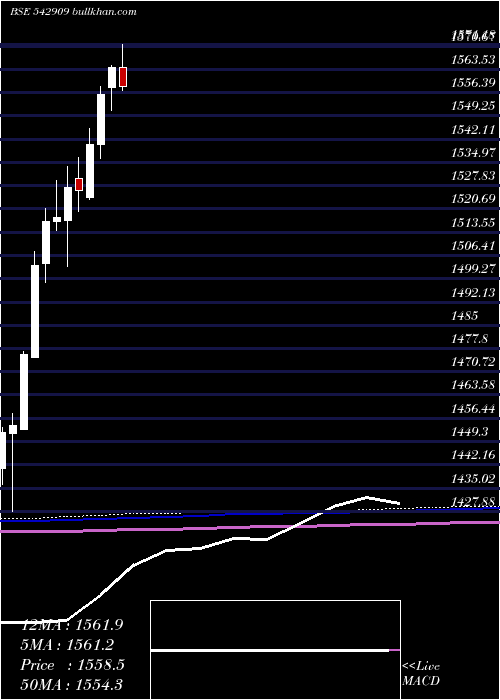Select the 1549.25 price axis label
The width and height of the screenshot is (500, 700).
[x=473, y=106]
